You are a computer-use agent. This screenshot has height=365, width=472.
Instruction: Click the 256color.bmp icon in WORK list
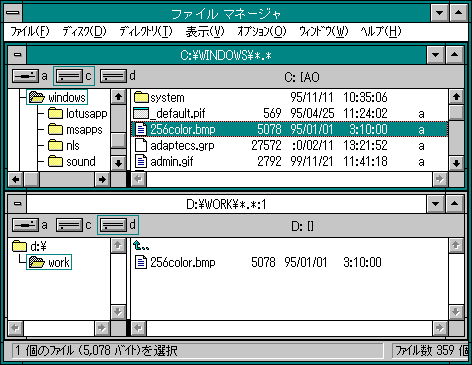pos(141,262)
